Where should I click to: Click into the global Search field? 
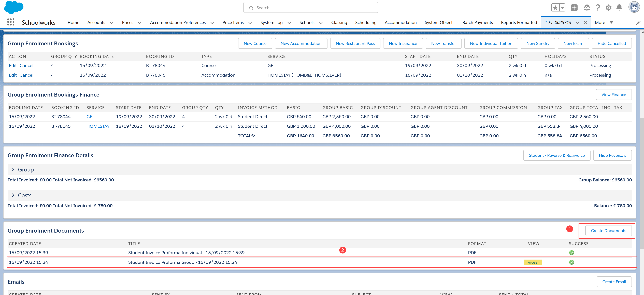(310, 8)
